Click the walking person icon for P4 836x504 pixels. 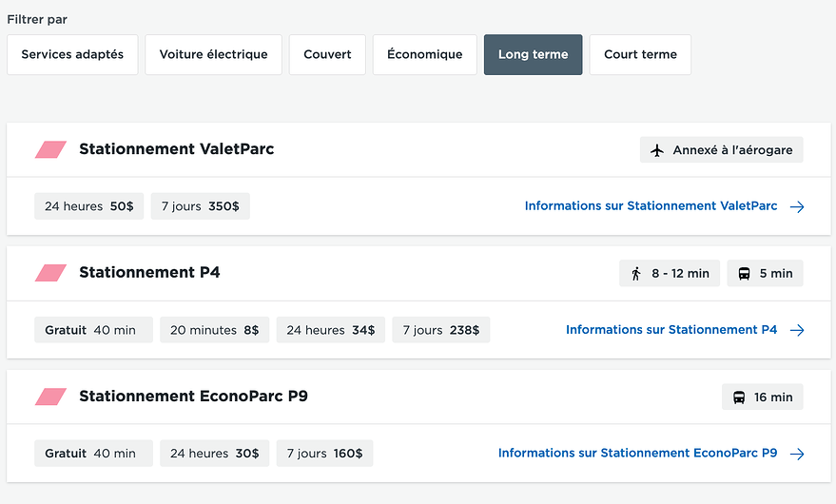tap(636, 274)
